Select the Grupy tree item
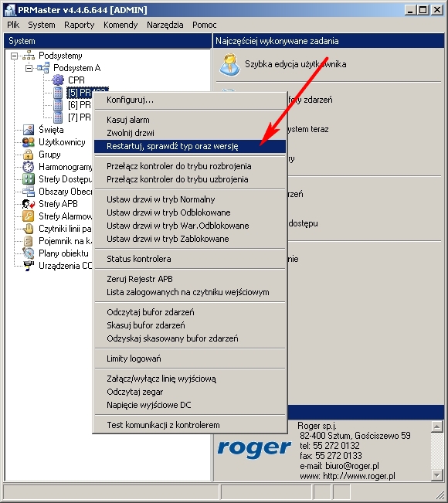The width and height of the screenshot is (448, 503). tap(49, 155)
